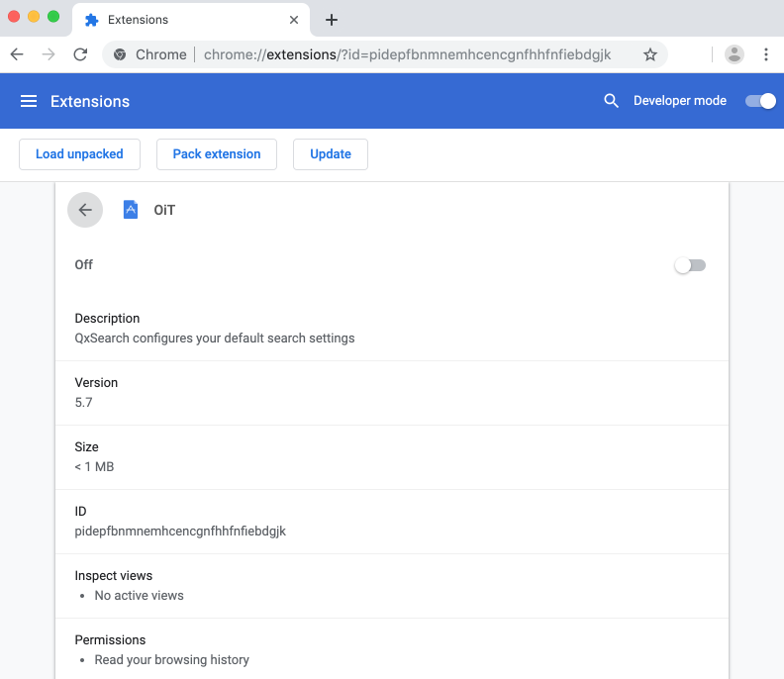Click the version number 5.7
784x679 pixels.
pos(83,403)
